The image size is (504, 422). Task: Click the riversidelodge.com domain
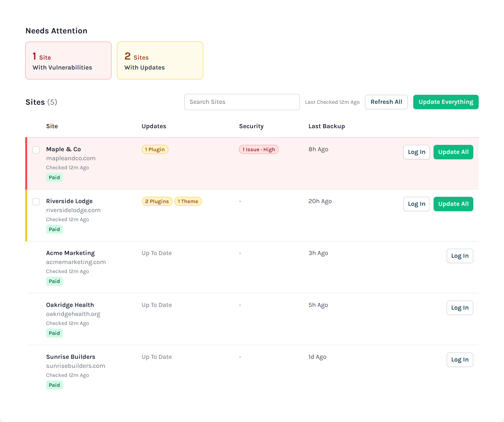(73, 210)
